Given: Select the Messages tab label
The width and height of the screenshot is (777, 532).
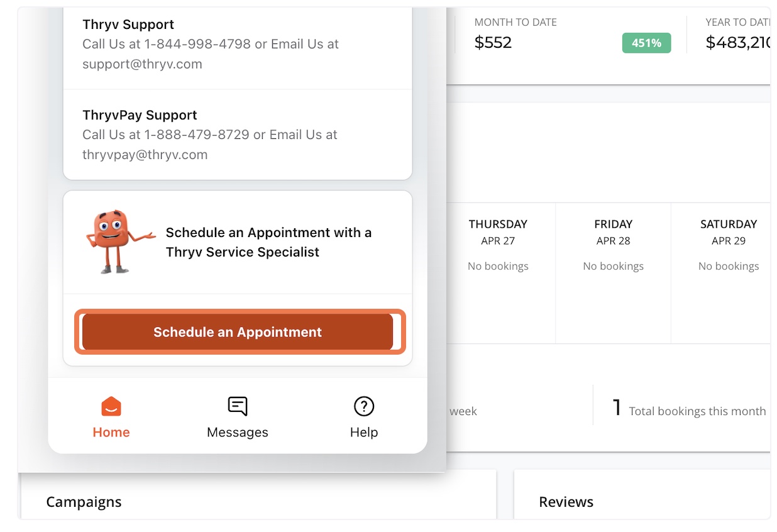Looking at the screenshot, I should click(238, 433).
